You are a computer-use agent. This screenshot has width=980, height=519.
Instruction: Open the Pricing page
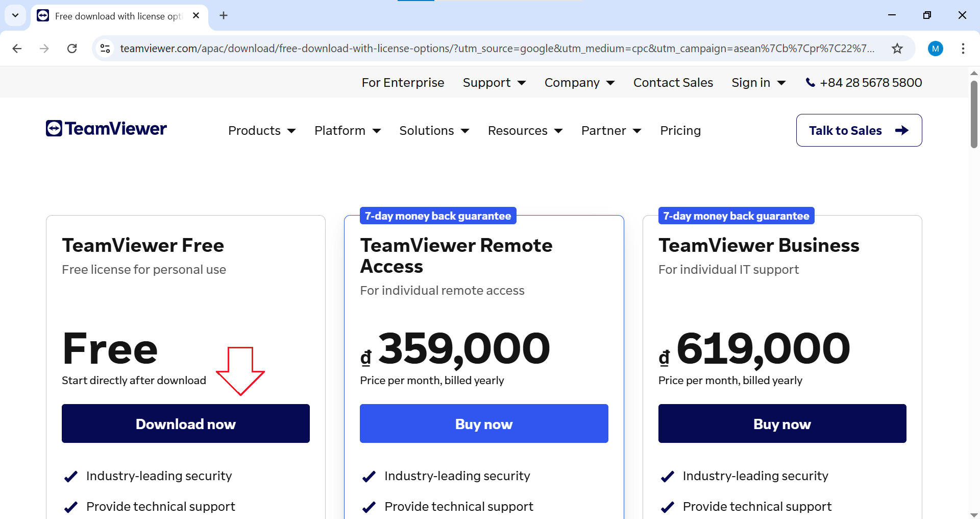680,131
